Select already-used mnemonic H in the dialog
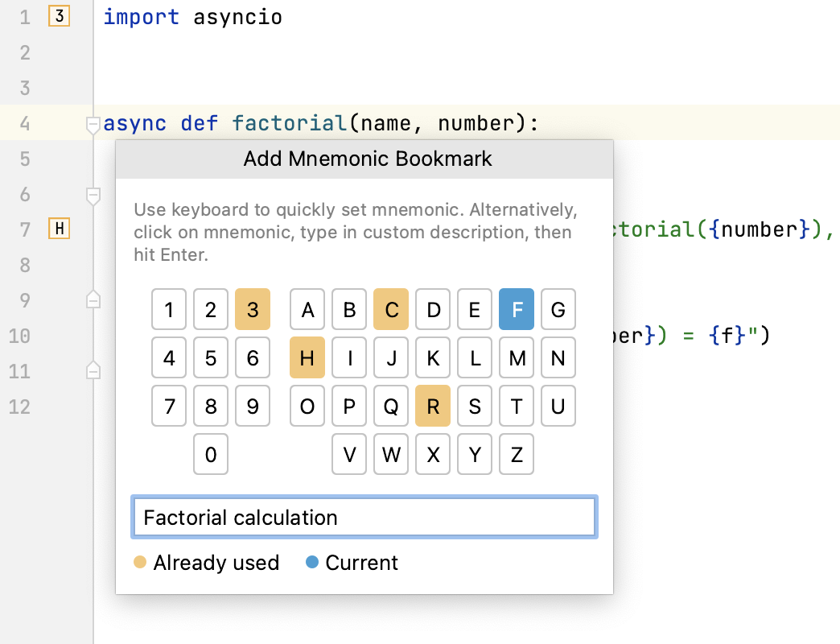Image resolution: width=840 pixels, height=644 pixels. (x=307, y=357)
